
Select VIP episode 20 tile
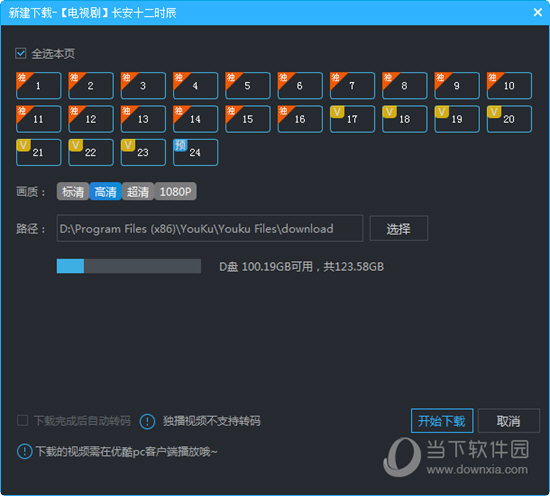(x=509, y=119)
